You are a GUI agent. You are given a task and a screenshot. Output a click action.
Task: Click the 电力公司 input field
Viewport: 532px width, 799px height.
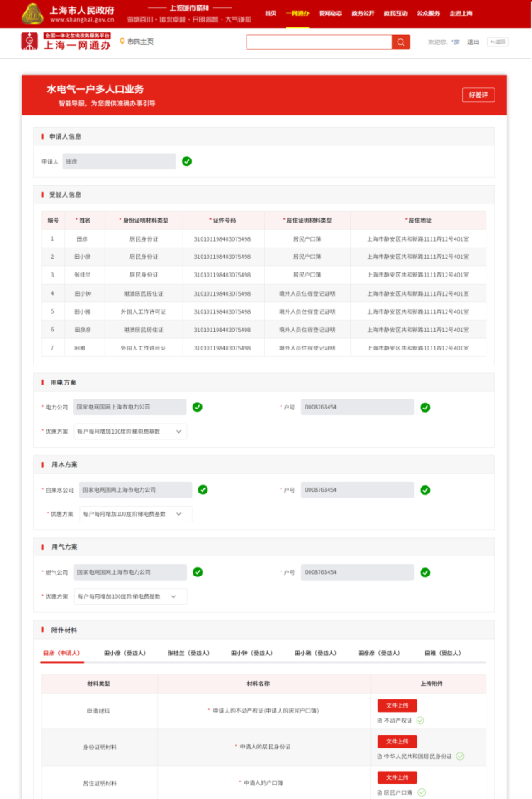tap(129, 407)
